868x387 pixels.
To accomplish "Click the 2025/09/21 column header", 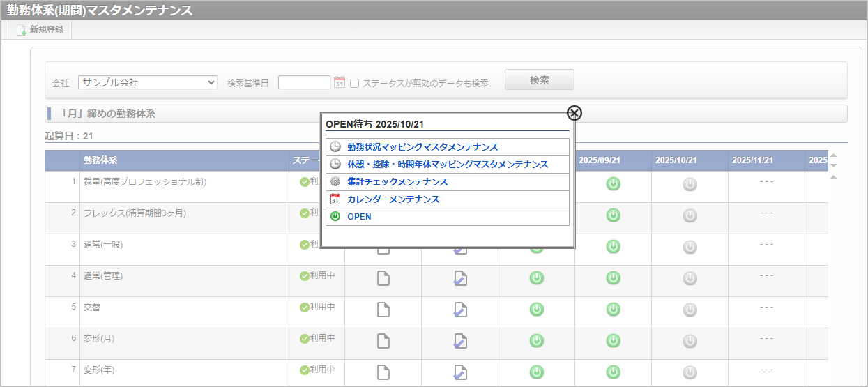I will point(613,160).
